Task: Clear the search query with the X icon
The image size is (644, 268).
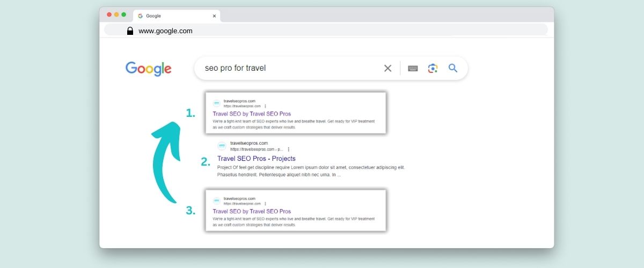Action: [387, 68]
